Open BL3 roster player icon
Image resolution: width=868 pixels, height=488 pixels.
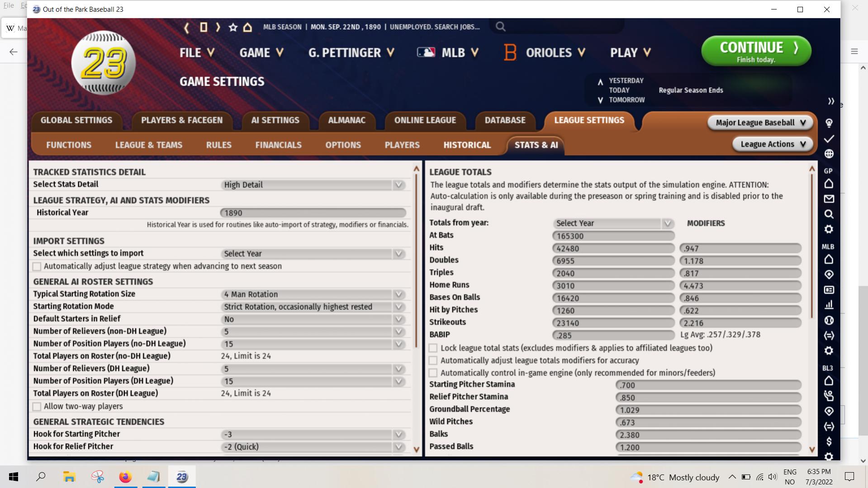(829, 396)
